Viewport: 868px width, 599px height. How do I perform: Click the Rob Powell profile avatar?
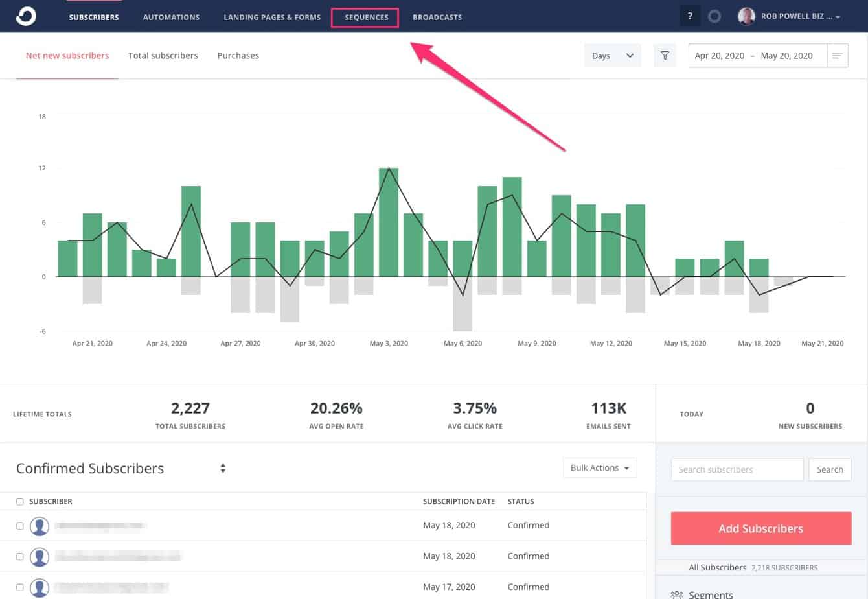(746, 16)
